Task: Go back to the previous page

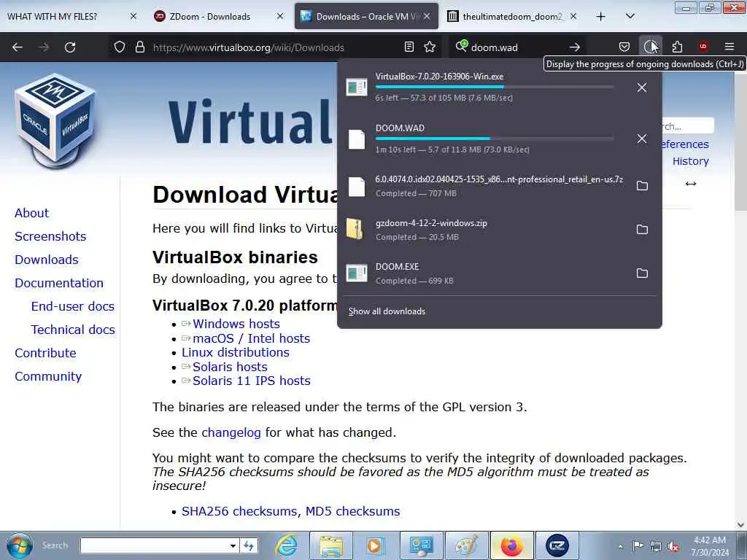Action: click(18, 47)
